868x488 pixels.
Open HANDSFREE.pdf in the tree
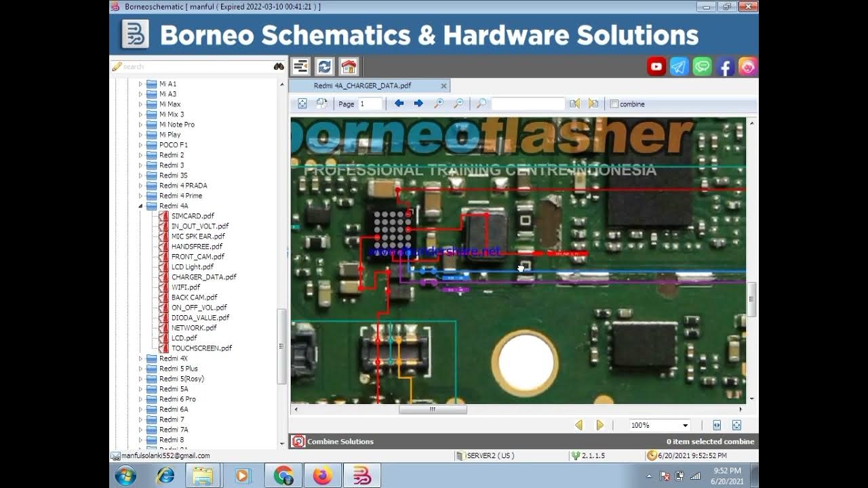197,247
